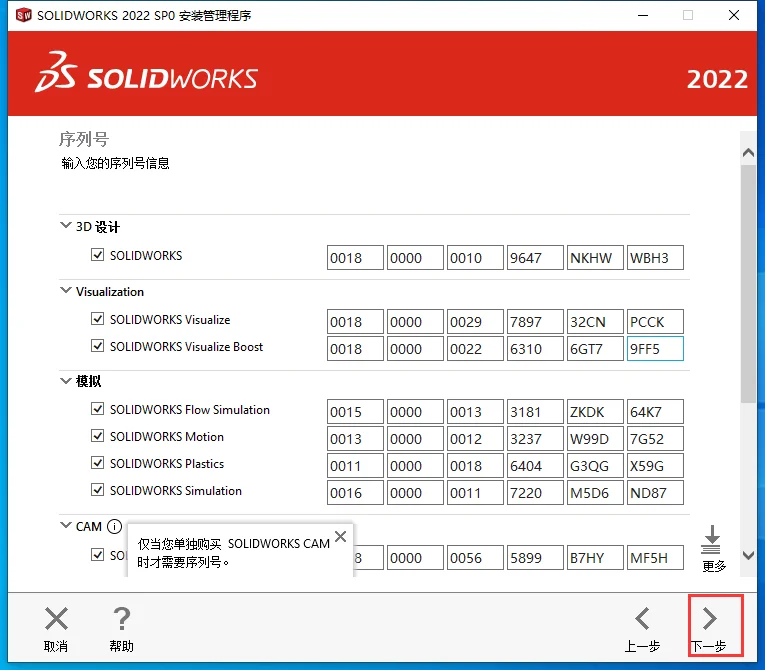
Task: Click Visualize Boost serial field 9FF5
Action: (655, 349)
